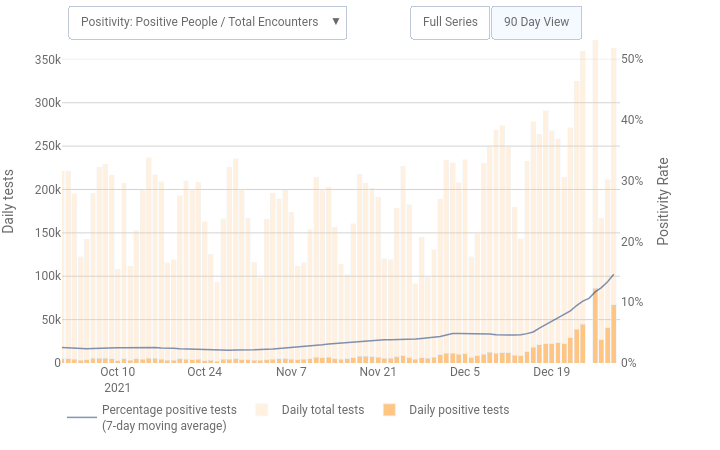
Task: Click the 350k y-axis tick label
Action: 47,60
